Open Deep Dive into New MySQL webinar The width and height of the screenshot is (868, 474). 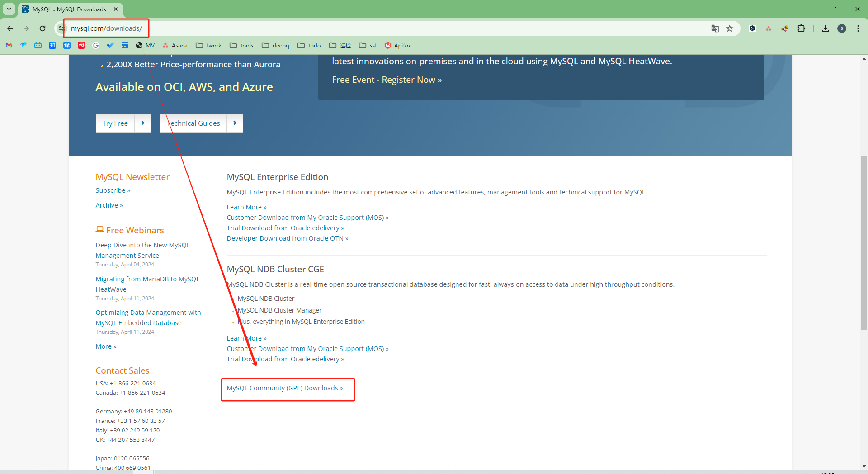click(143, 250)
